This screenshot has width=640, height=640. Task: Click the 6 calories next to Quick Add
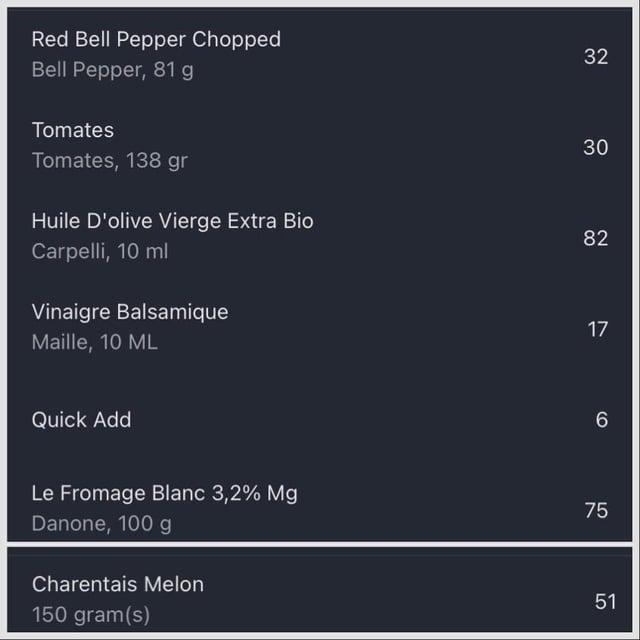pos(602,420)
